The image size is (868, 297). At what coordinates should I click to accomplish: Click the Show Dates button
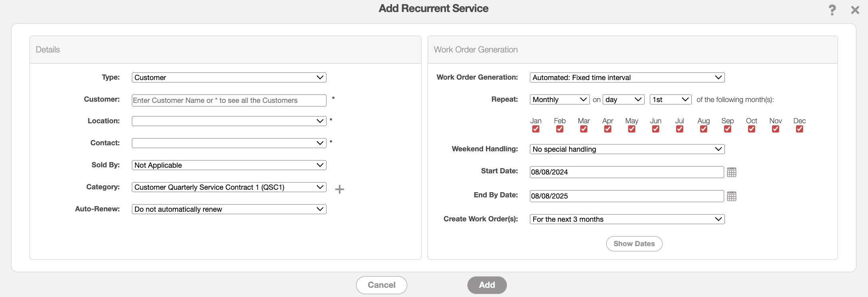tap(634, 244)
